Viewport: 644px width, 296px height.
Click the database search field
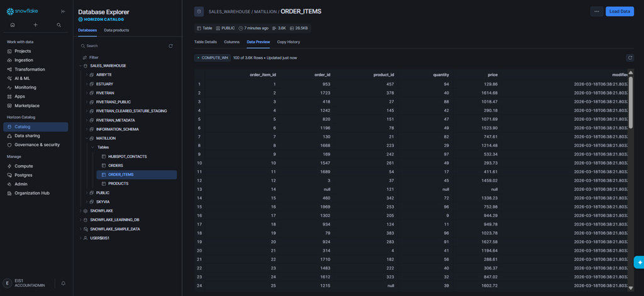(x=123, y=46)
